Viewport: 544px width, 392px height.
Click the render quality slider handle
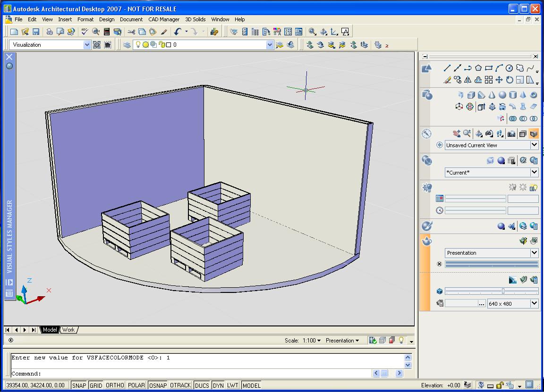pyautogui.click(x=503, y=291)
